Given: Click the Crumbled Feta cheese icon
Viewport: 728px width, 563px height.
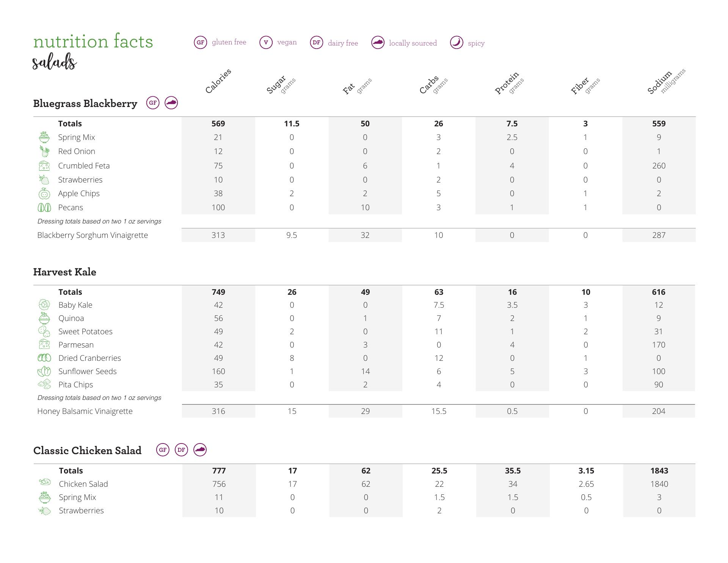Looking at the screenshot, I should 44,166.
